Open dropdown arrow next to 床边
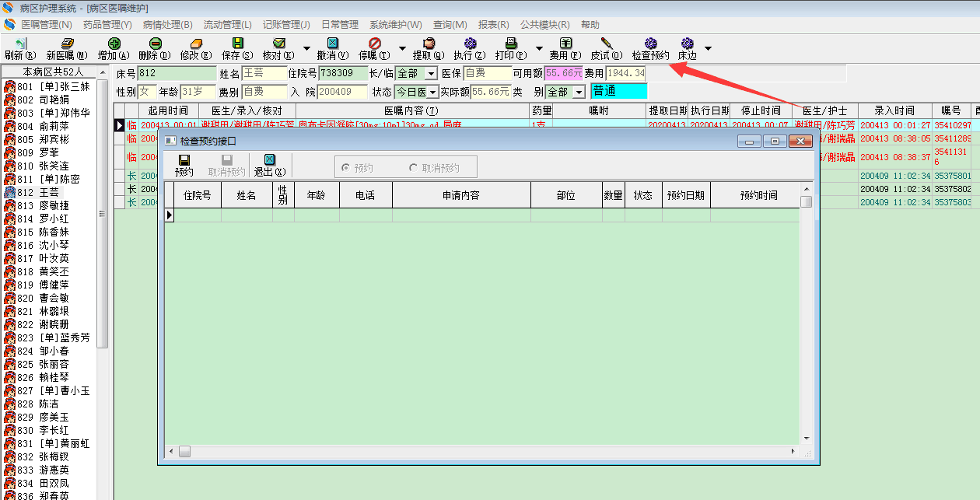This screenshot has width=980, height=500. tap(708, 48)
